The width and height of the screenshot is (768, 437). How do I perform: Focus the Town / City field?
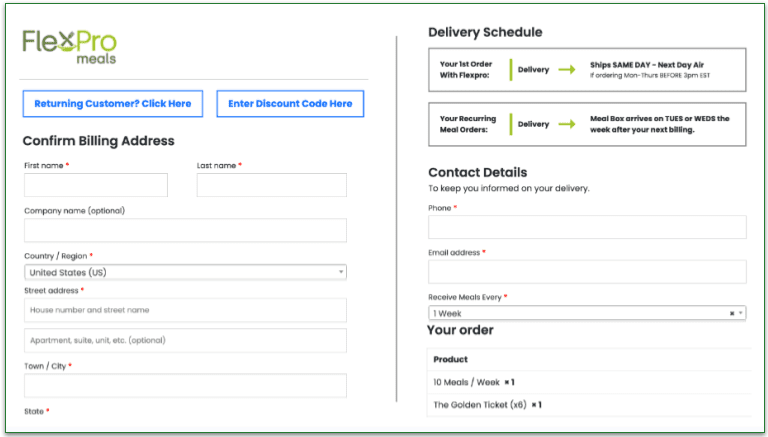185,386
